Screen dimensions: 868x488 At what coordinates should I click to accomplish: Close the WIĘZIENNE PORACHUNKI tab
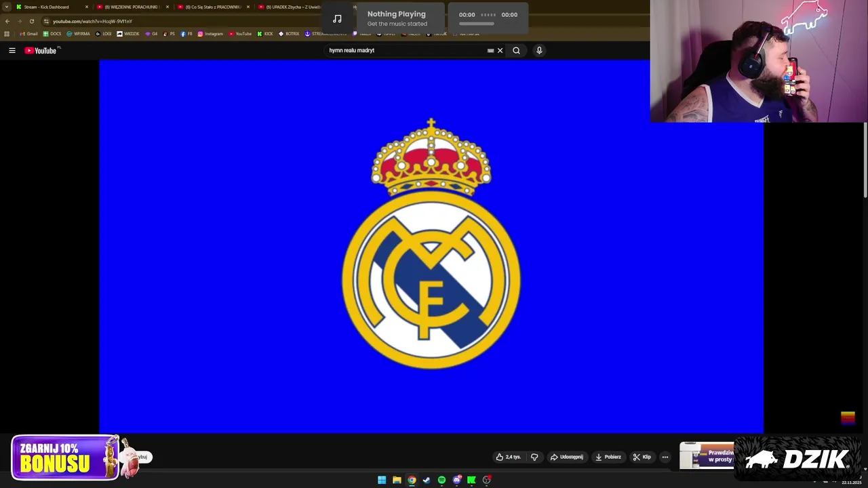click(x=167, y=7)
